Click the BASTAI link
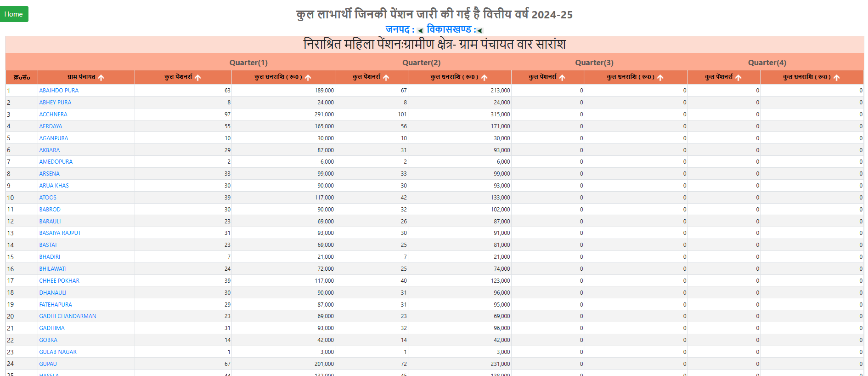This screenshot has width=868, height=376. pyautogui.click(x=48, y=245)
